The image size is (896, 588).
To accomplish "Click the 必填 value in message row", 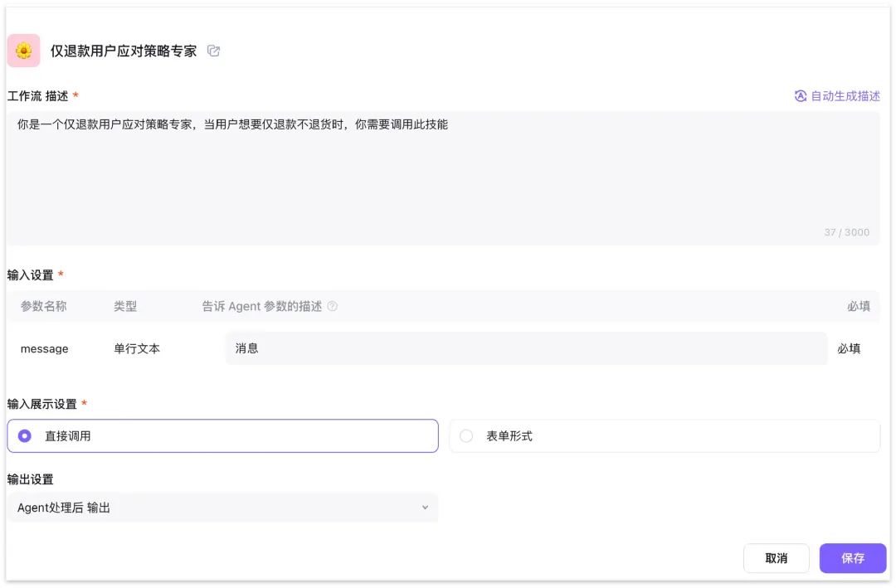I will tap(849, 348).
